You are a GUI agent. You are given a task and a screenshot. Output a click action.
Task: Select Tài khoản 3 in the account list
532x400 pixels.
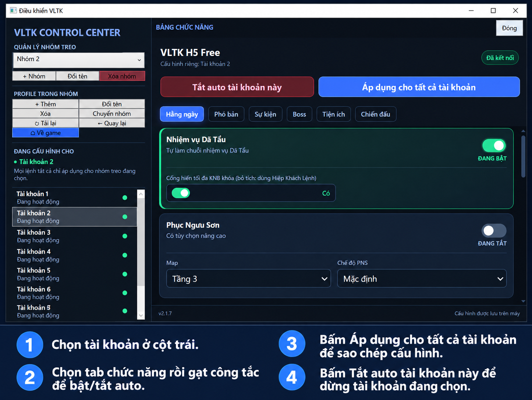[x=75, y=236]
